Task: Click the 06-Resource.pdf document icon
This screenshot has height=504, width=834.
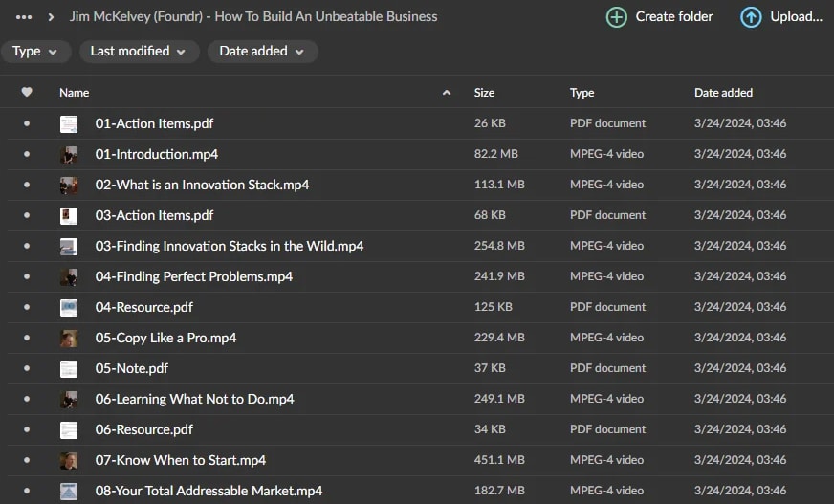Action: 69,430
